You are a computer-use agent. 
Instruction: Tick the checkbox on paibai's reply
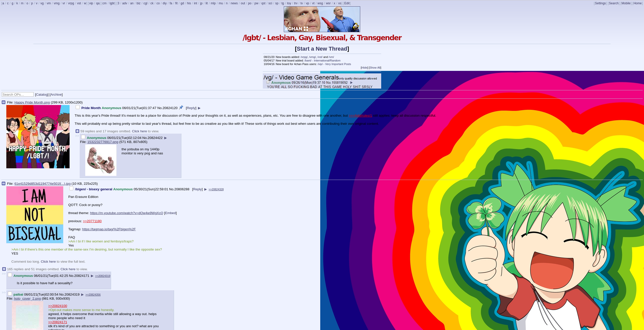(10, 294)
